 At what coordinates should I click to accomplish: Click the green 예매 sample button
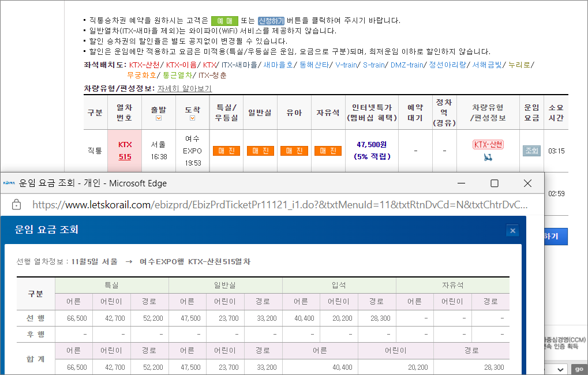point(224,21)
